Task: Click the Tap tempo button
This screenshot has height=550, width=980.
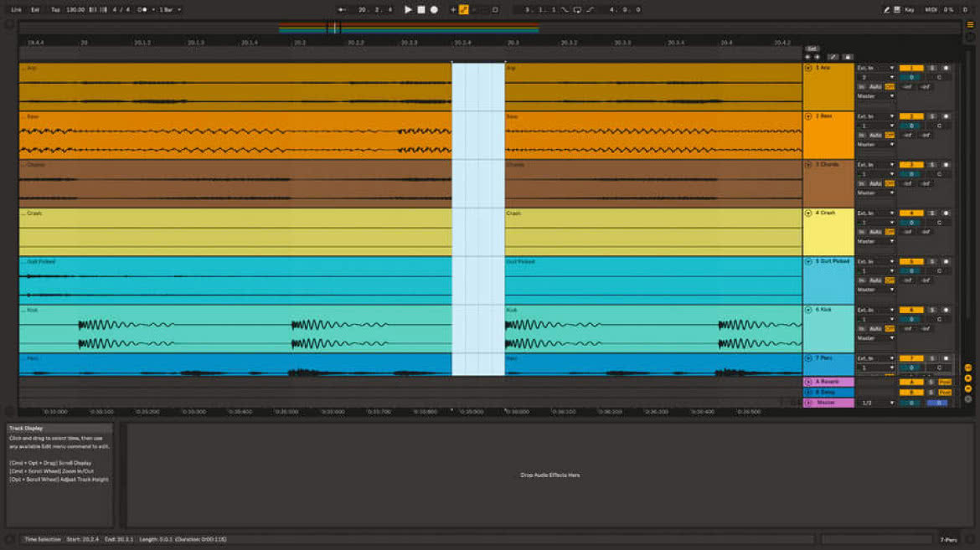Action: 55,9
